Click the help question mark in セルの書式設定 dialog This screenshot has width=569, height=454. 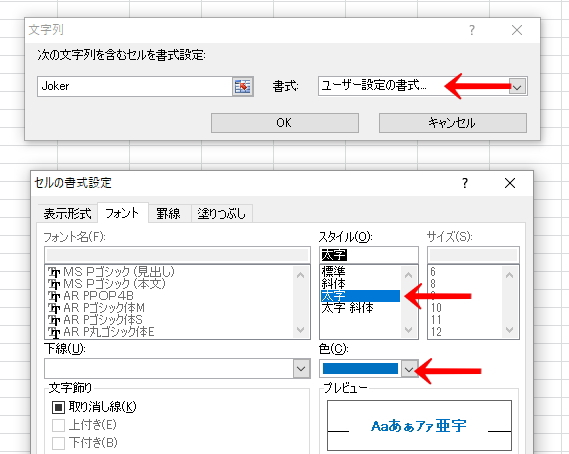pyautogui.click(x=465, y=183)
